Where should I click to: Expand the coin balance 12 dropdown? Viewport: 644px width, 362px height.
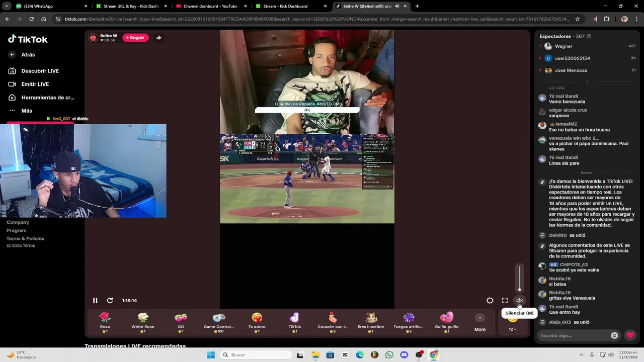pyautogui.click(x=512, y=329)
